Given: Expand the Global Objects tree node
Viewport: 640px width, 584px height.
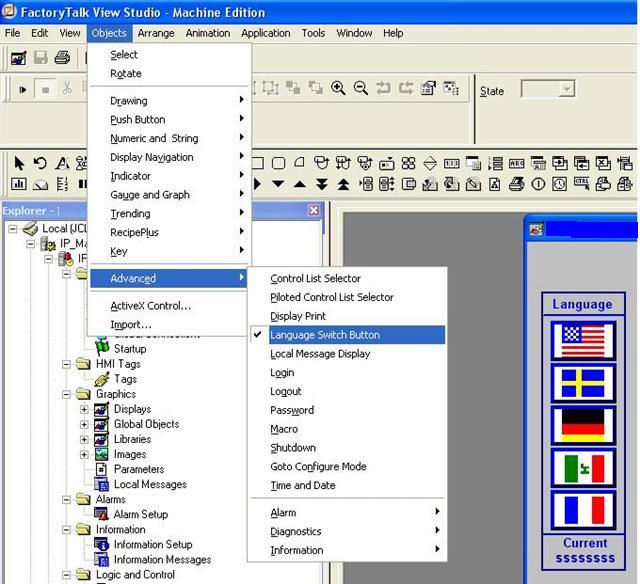Looking at the screenshot, I should [x=84, y=424].
